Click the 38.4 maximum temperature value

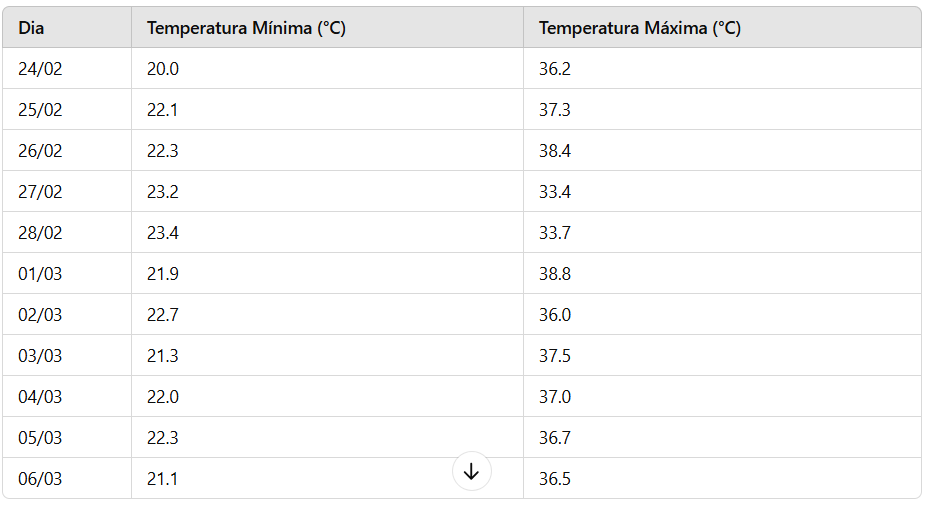pyautogui.click(x=555, y=151)
